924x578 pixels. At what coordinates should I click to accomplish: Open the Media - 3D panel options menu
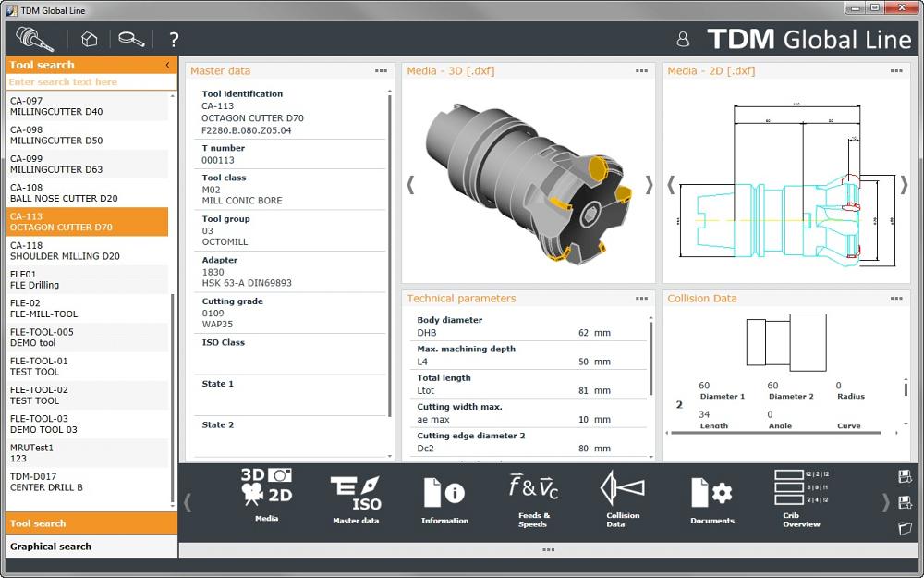click(642, 71)
